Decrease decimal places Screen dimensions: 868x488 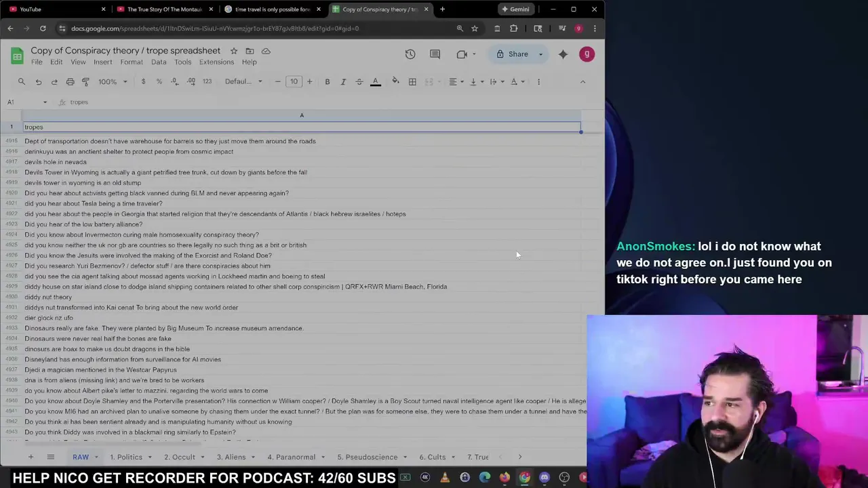pyautogui.click(x=175, y=81)
